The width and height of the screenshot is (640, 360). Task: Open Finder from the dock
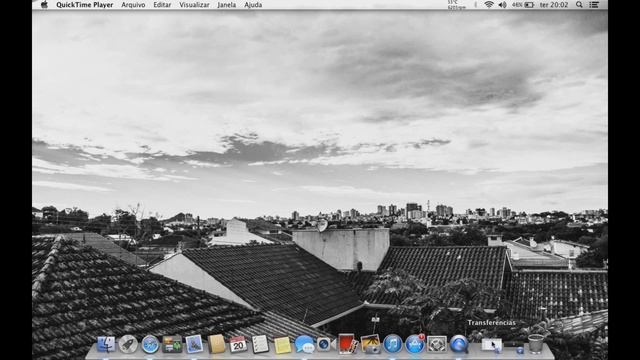click(x=106, y=344)
